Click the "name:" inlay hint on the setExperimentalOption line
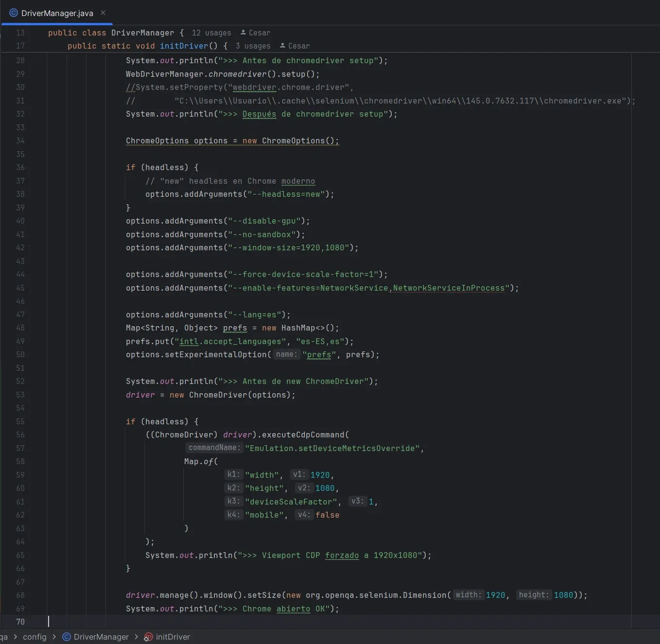This screenshot has width=660, height=644. coord(286,355)
